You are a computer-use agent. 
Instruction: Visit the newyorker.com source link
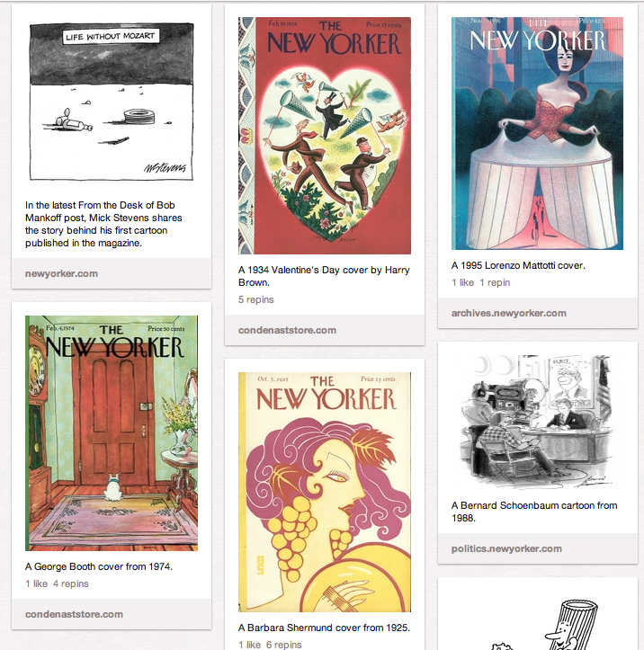pyautogui.click(x=61, y=273)
